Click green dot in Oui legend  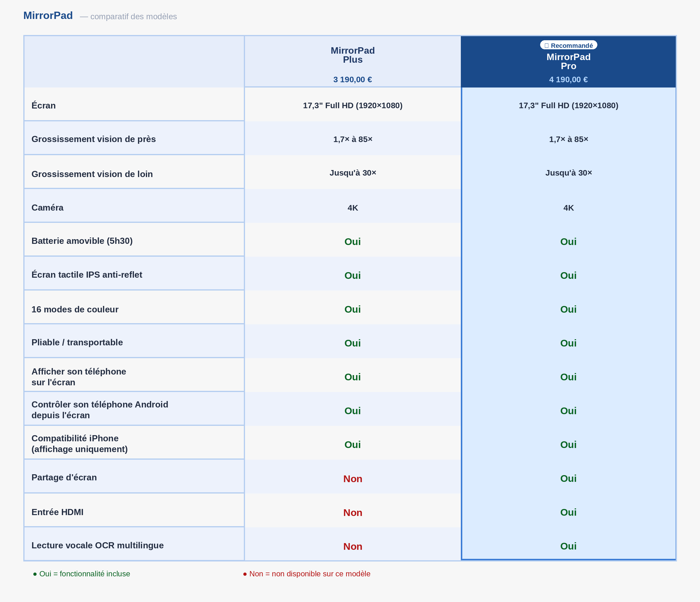click(x=35, y=574)
